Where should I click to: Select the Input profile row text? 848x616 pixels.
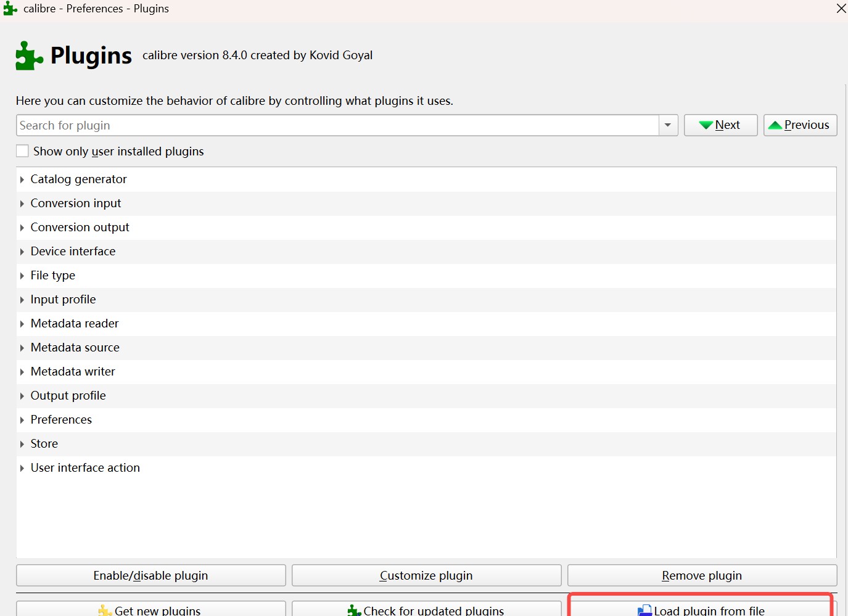point(63,300)
